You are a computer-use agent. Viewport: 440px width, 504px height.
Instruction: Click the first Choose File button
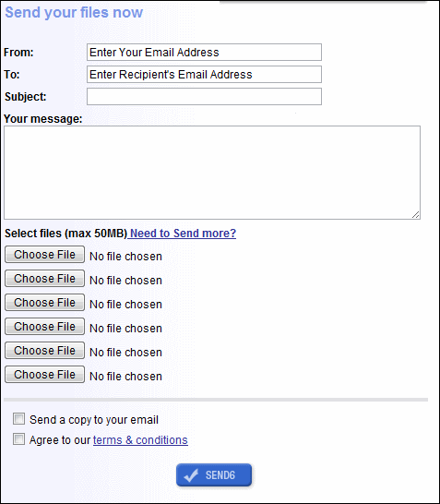(44, 255)
